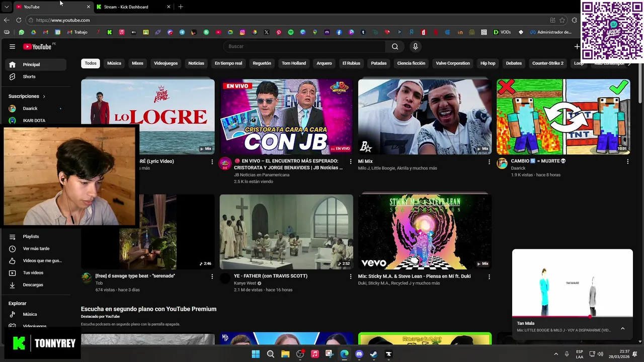Open Ver más tarde in sidebar
The width and height of the screenshot is (644, 362).
(x=36, y=248)
